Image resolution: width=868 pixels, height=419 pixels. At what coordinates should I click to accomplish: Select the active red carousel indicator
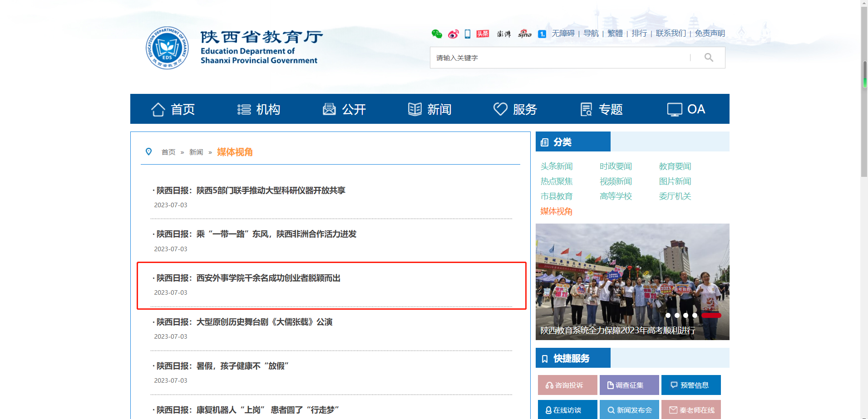click(x=711, y=315)
